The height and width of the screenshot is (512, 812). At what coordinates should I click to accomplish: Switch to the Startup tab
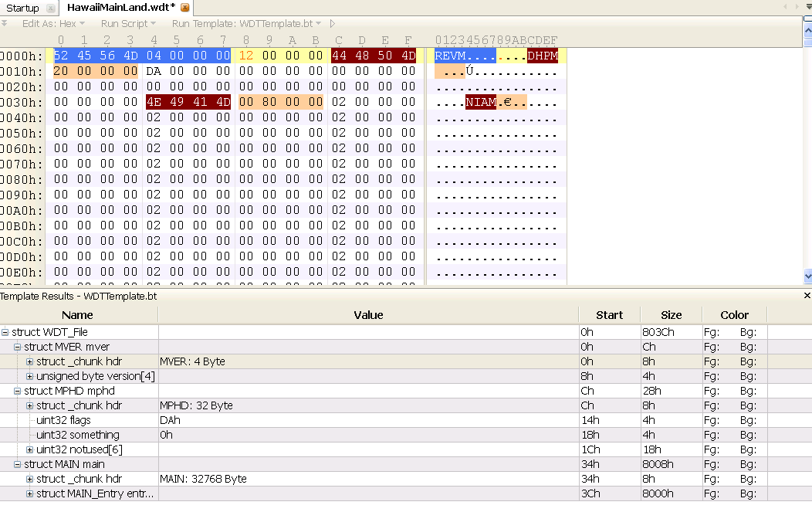point(23,8)
